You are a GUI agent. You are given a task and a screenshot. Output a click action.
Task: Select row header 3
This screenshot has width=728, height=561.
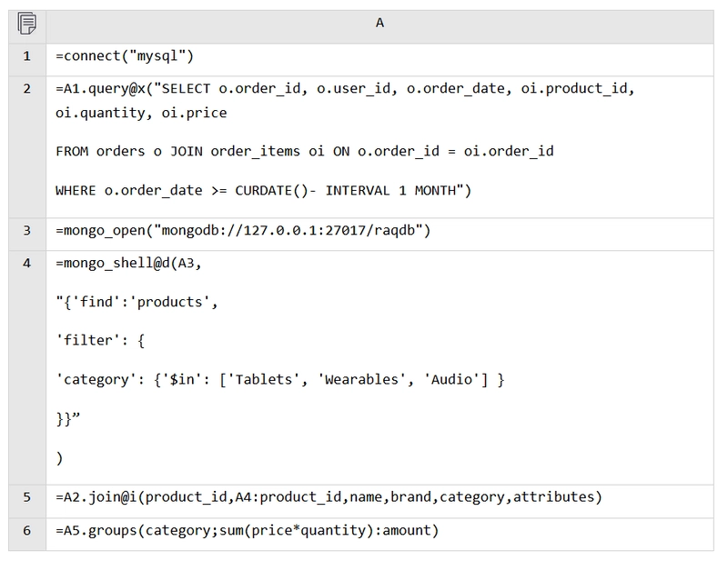click(27, 235)
